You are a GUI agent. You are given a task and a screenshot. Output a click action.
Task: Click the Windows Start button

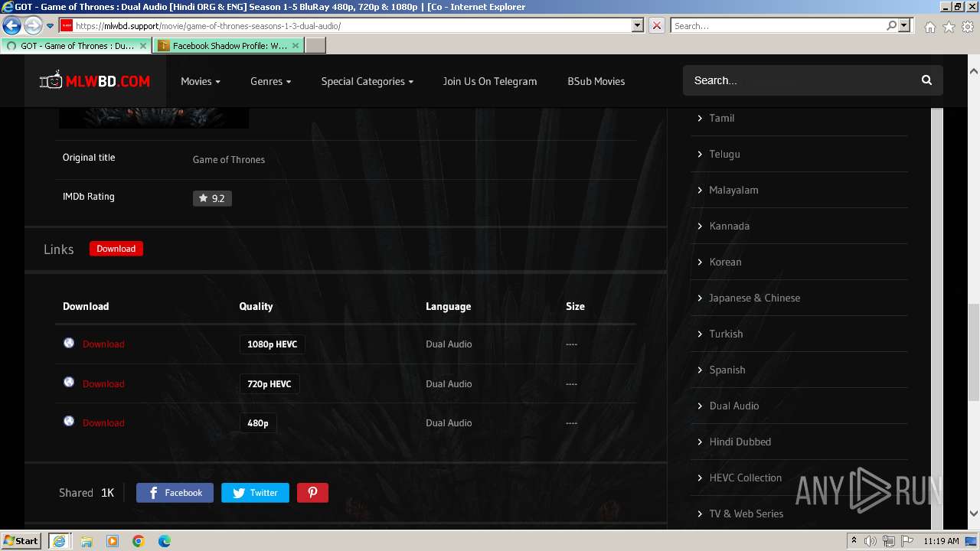pyautogui.click(x=21, y=541)
